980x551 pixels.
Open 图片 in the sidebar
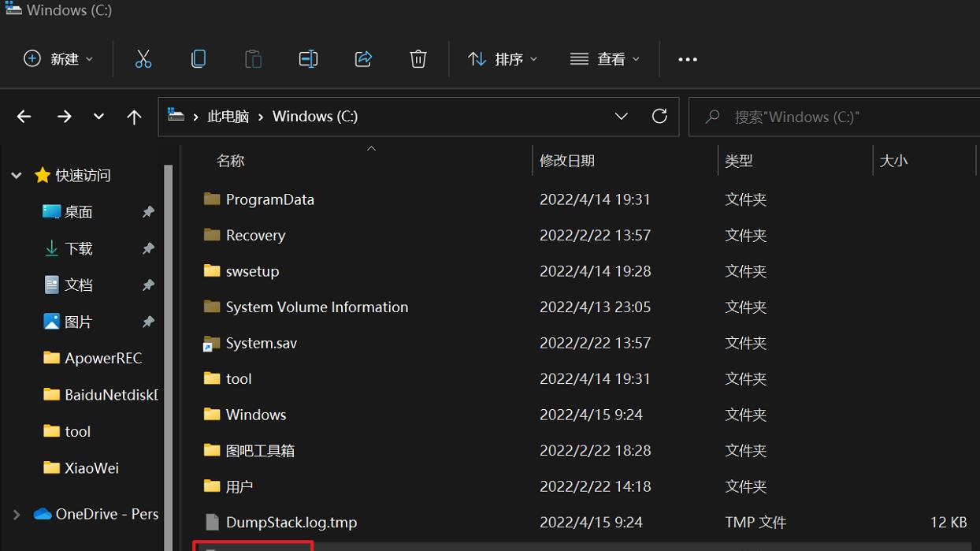pyautogui.click(x=79, y=322)
